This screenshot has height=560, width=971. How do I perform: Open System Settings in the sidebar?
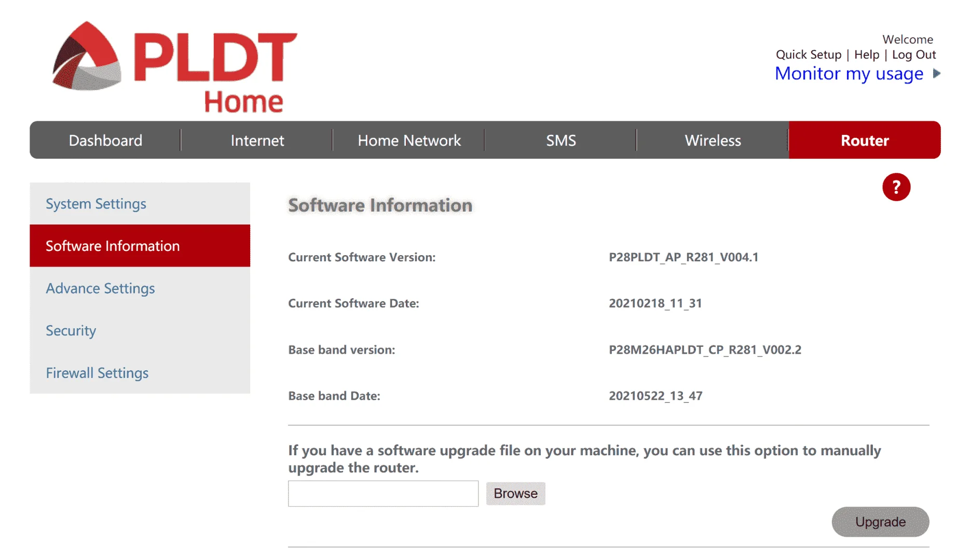pos(140,204)
